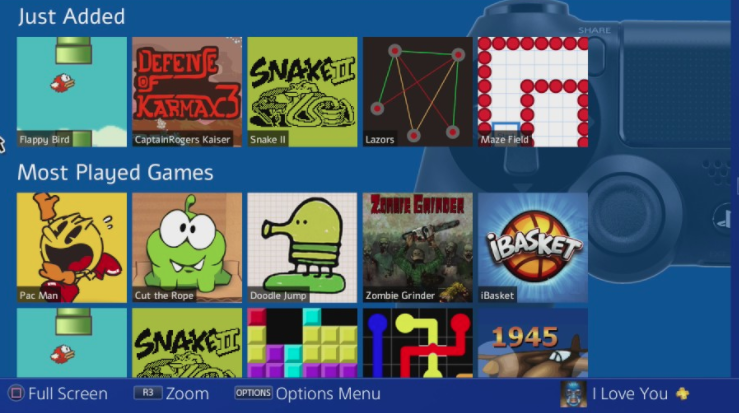Launch the Defense of Karmax 3 game tile
Screen dimensions: 739x413
point(187,92)
